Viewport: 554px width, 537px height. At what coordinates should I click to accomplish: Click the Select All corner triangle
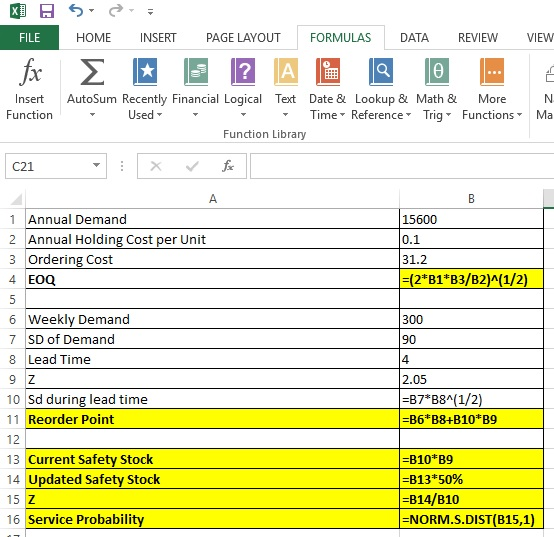point(16,199)
